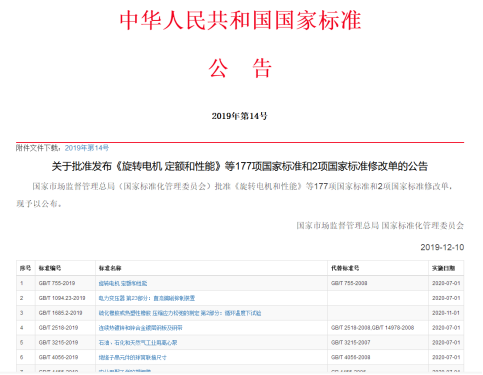Open the 石油、石化和天然气工业 standard link
The width and height of the screenshot is (483, 375).
point(138,342)
